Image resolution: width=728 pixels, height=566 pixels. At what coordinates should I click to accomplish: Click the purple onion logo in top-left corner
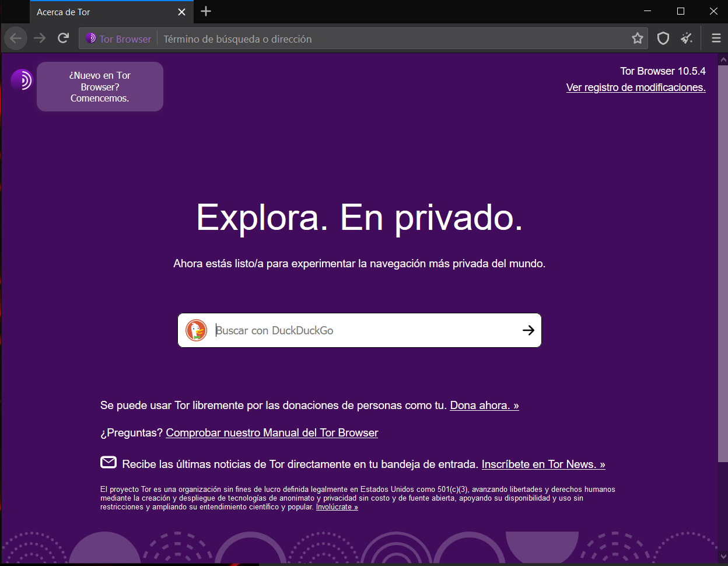click(22, 80)
